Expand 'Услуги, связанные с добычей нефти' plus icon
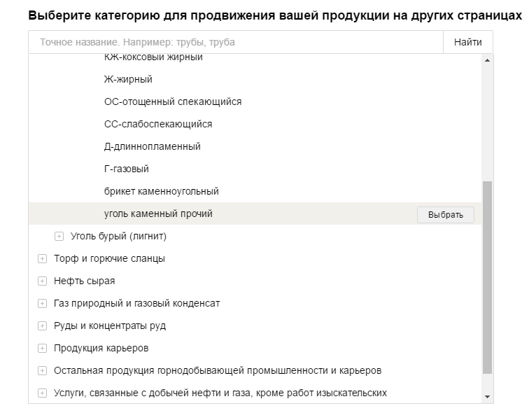Image resolution: width=529 pixels, height=420 pixels. [x=43, y=393]
